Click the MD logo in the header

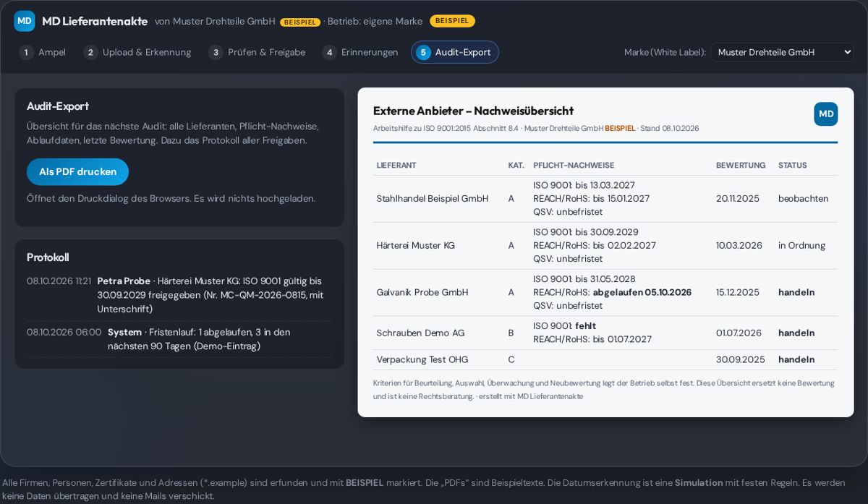pyautogui.click(x=25, y=21)
